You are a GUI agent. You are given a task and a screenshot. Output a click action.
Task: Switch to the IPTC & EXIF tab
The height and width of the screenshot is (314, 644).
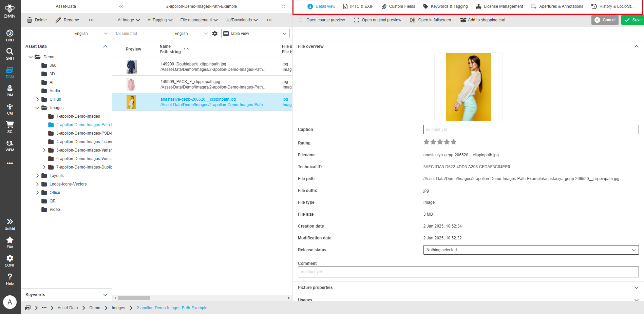(358, 6)
